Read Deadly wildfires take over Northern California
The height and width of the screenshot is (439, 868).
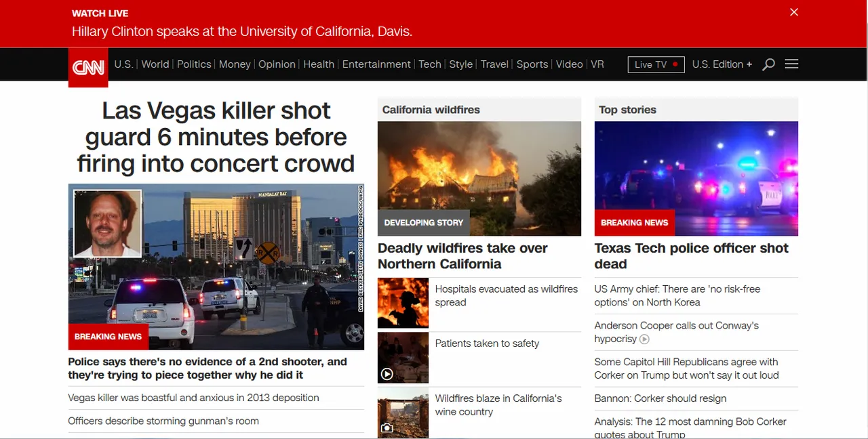pyautogui.click(x=462, y=256)
